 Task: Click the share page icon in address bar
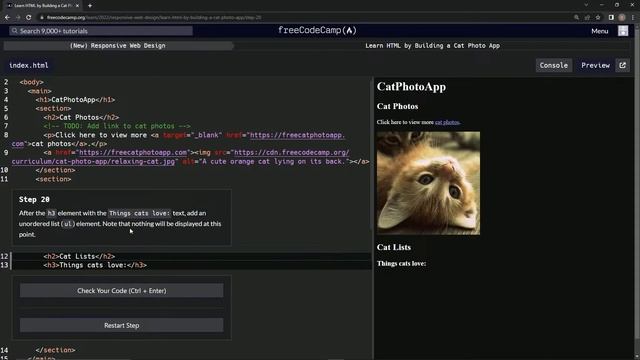[587, 18]
